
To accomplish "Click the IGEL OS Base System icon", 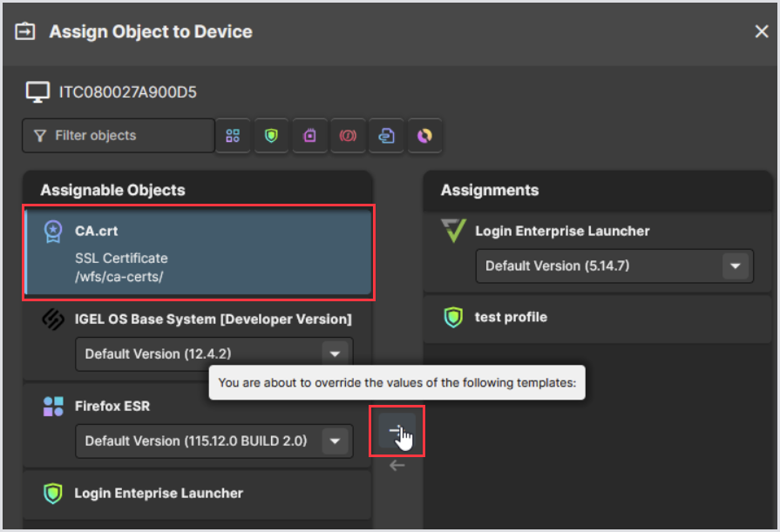I will click(53, 320).
